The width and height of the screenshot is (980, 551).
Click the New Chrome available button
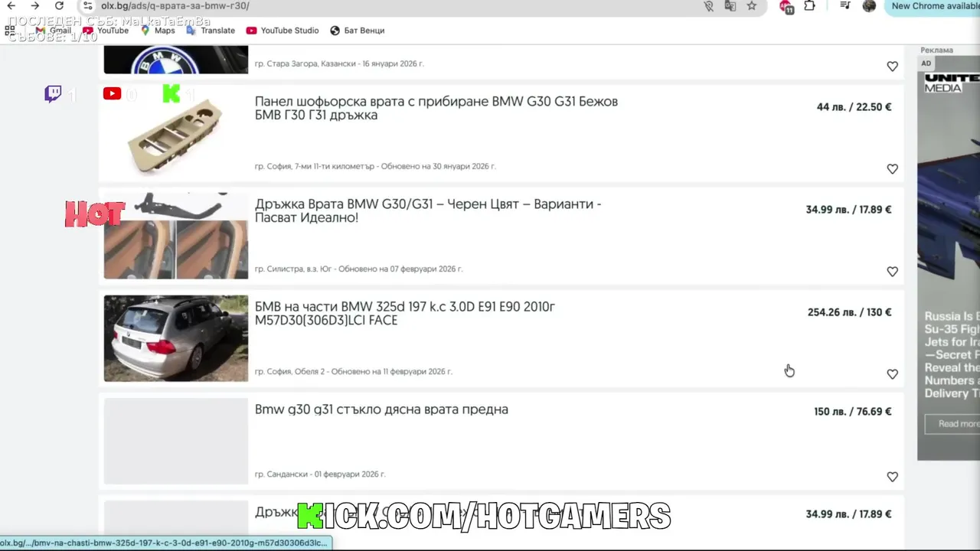(x=935, y=6)
